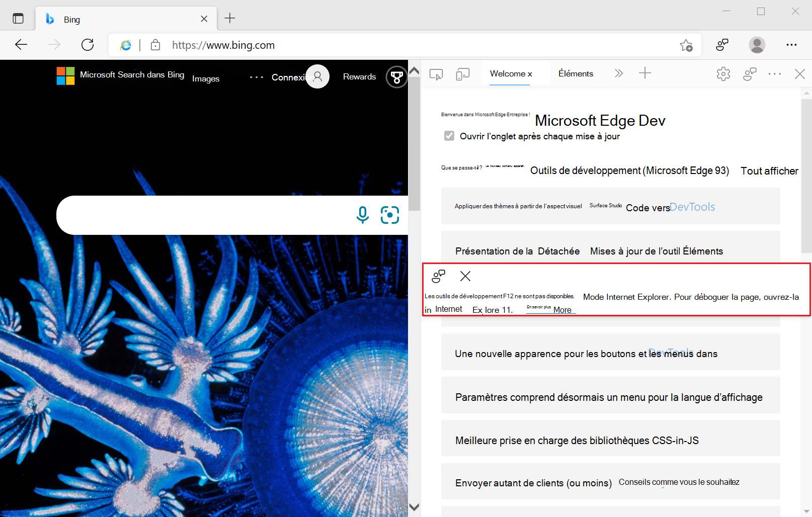Image resolution: width=812 pixels, height=517 pixels.
Task: Send feedback from DevTools toolbar
Action: (750, 74)
